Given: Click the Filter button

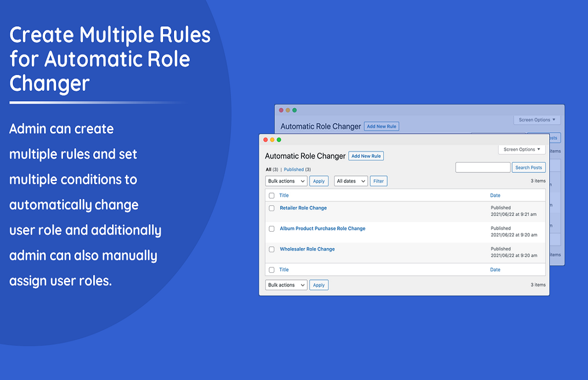Looking at the screenshot, I should [x=378, y=181].
